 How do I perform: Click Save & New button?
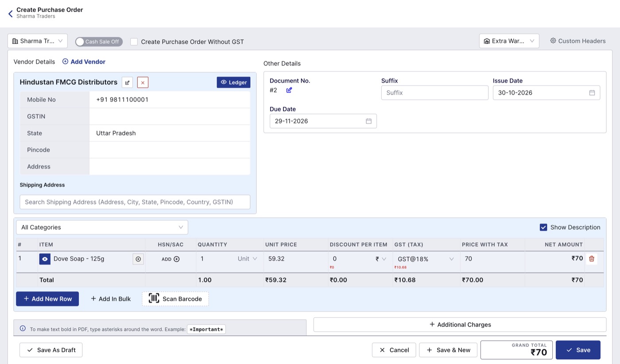[448, 350]
